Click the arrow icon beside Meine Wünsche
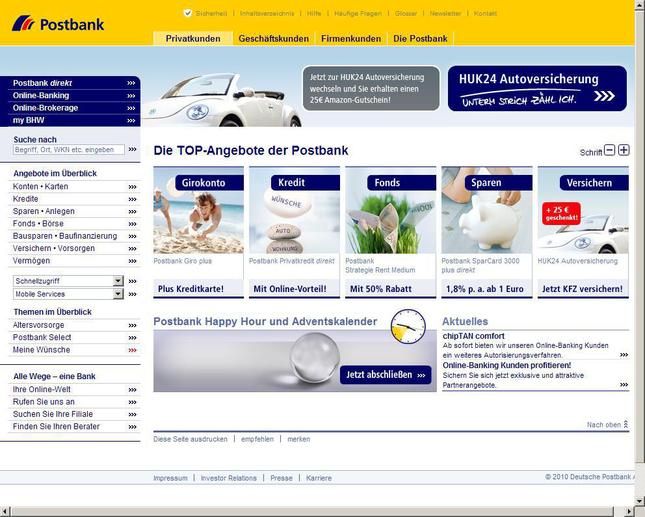The image size is (645, 517). pos(132,350)
